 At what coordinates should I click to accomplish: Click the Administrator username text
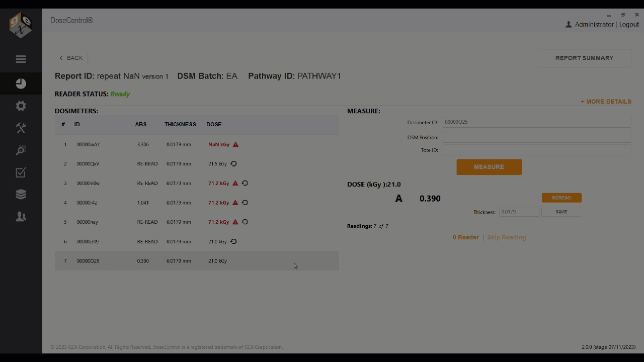point(594,25)
